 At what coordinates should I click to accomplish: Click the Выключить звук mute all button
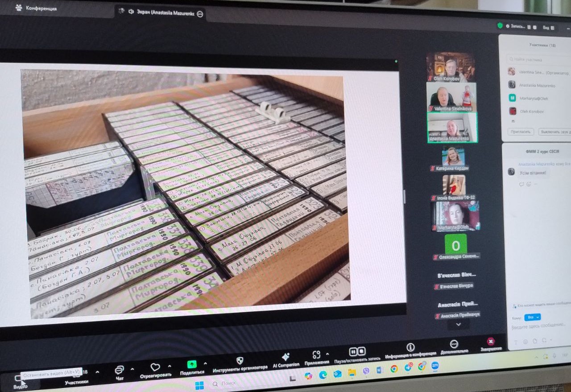coord(554,132)
